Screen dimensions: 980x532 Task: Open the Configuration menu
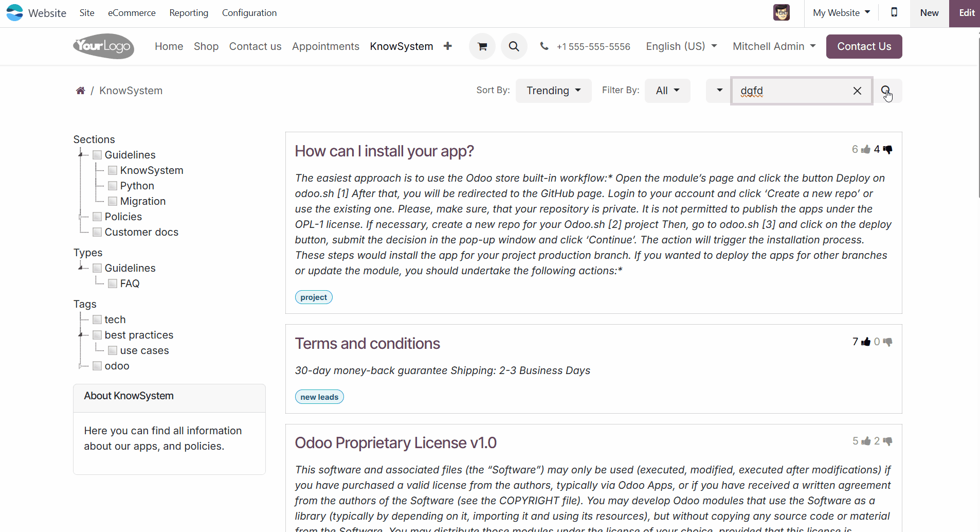(x=249, y=13)
